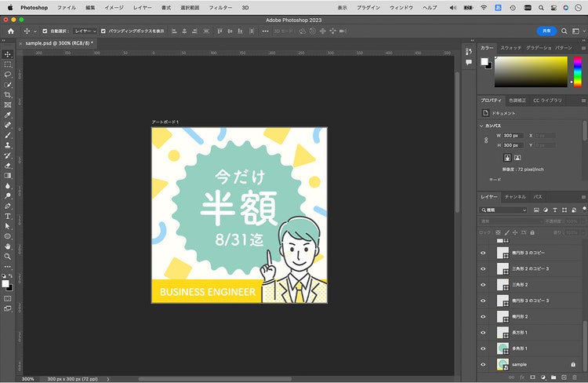Select the 多角形 1 layer thumbnail
This screenshot has height=383, width=588.
point(503,348)
